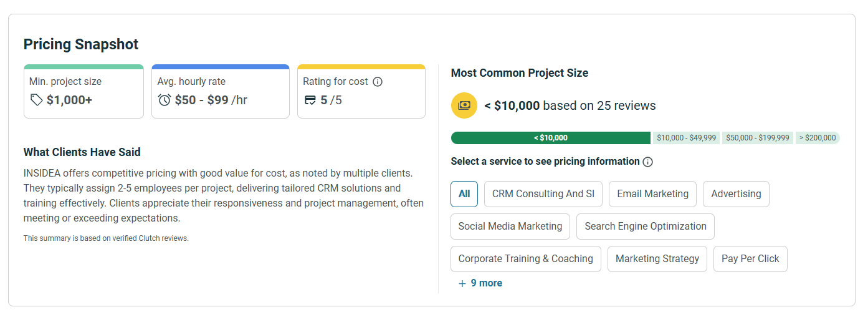Click the info icon next to Rating for cost
Viewport: 868px width, 322px height.
(x=378, y=82)
